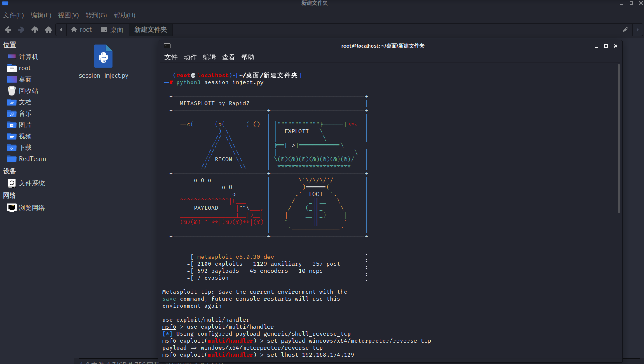Image resolution: width=644 pixels, height=364 pixels.
Task: Click the 音乐 music folder icon
Action: tap(12, 113)
